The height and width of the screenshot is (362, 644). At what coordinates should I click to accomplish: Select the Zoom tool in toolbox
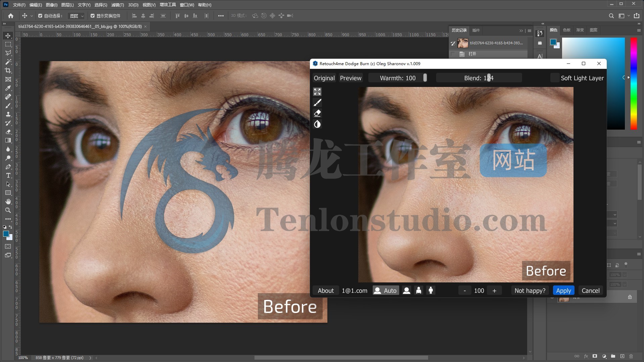(x=8, y=210)
